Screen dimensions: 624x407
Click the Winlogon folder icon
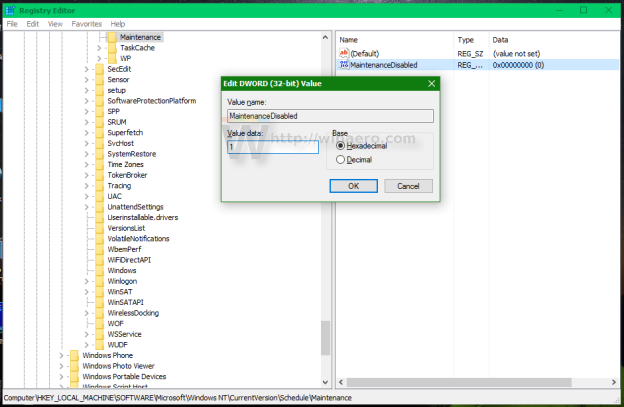(x=98, y=281)
